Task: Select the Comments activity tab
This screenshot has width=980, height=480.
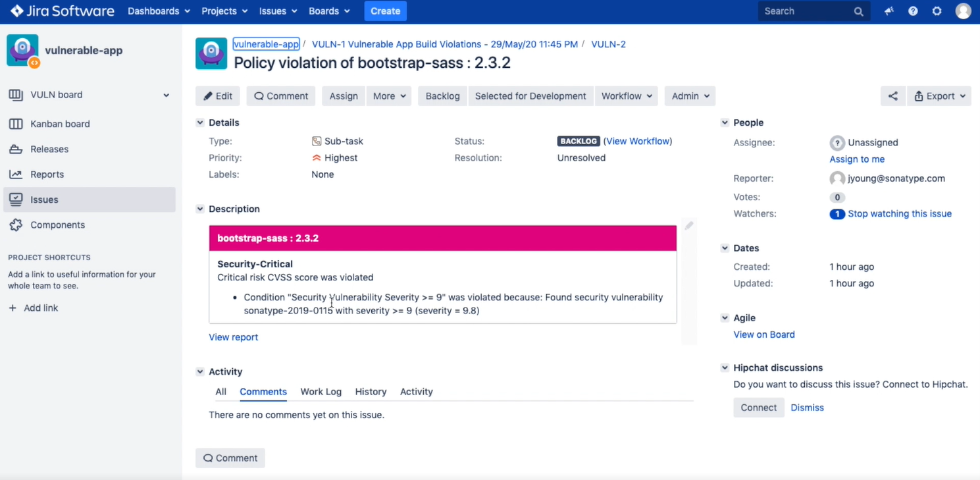Action: click(x=263, y=392)
